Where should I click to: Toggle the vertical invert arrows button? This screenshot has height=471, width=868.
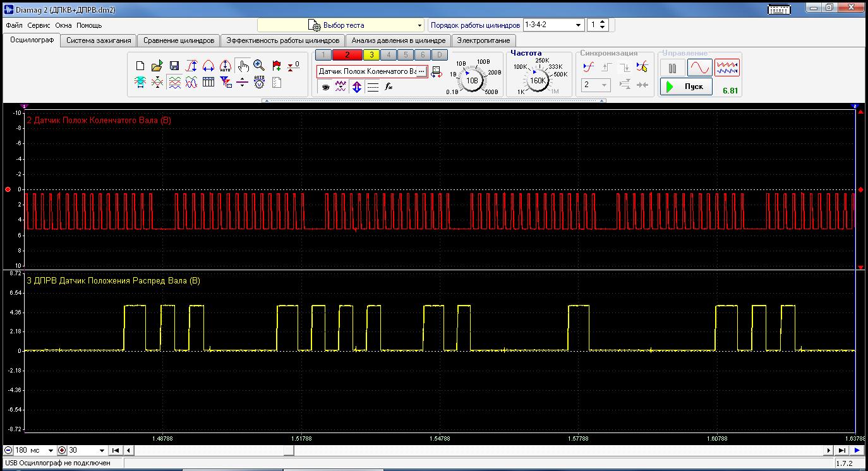pos(357,87)
